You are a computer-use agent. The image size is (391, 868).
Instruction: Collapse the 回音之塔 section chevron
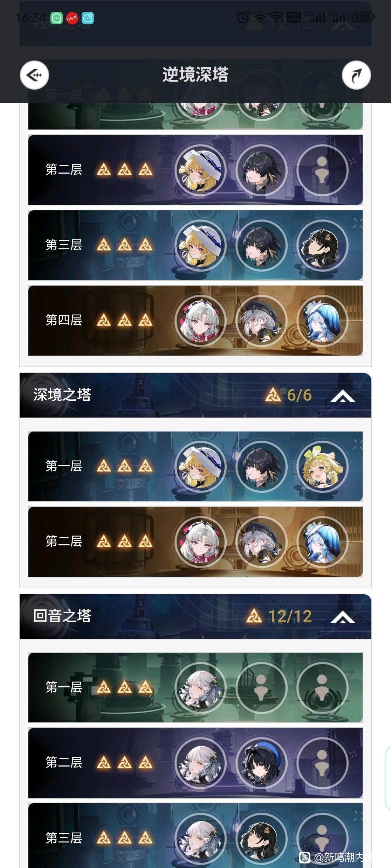tap(343, 617)
